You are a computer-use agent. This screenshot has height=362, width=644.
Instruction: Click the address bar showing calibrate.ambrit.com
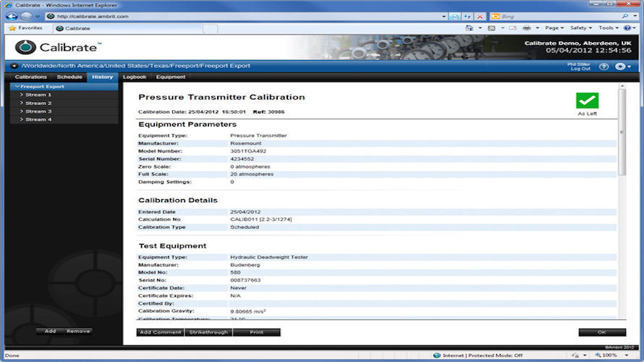242,17
